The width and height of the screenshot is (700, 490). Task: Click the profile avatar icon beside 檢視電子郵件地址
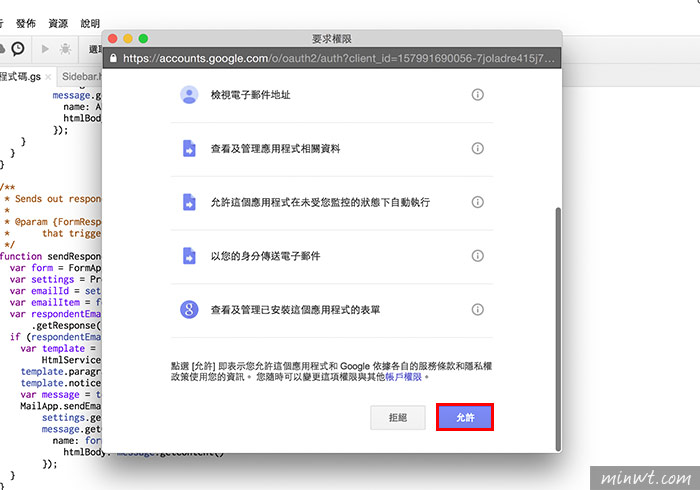click(x=189, y=95)
